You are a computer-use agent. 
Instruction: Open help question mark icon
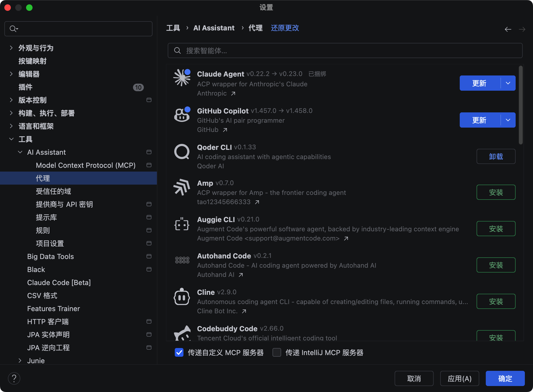(14, 378)
